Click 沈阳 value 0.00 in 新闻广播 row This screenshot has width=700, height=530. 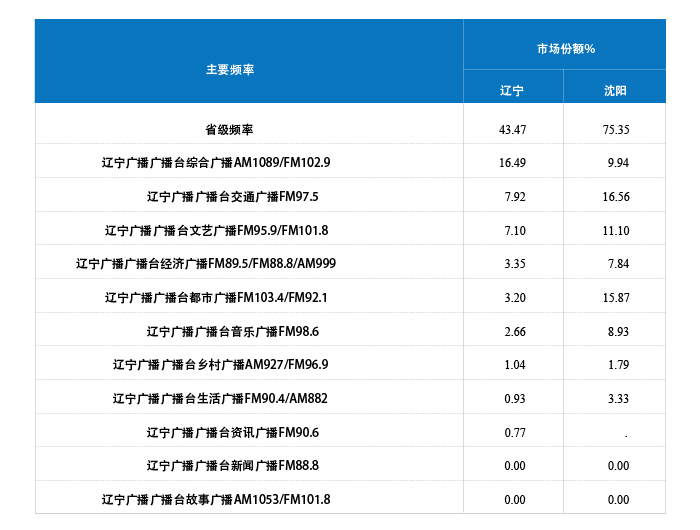tap(618, 465)
